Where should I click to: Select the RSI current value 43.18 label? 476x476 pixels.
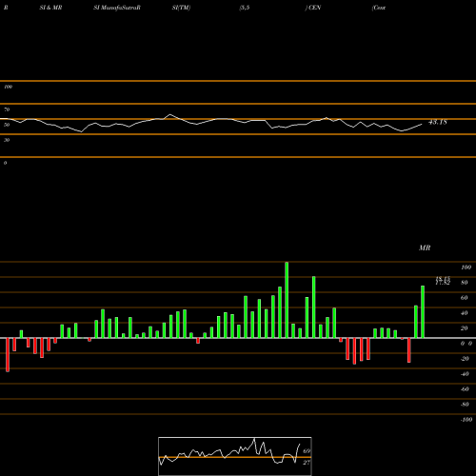coord(438,122)
